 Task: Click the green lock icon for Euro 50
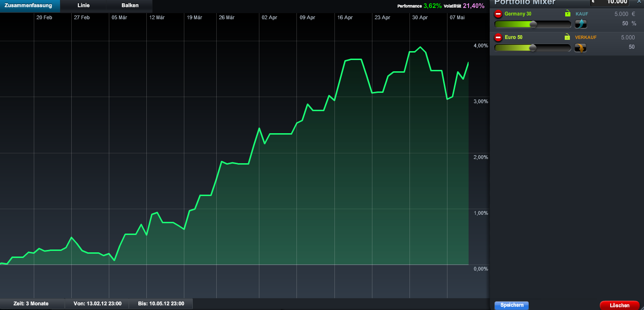tap(568, 37)
